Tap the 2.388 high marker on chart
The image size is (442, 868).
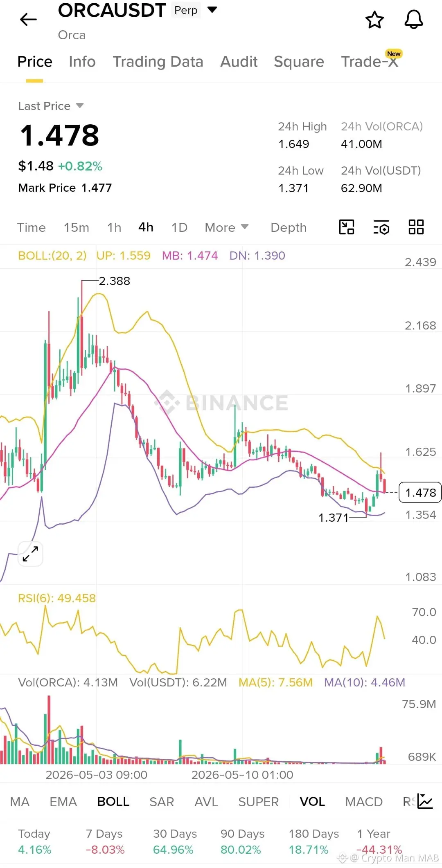coord(114,281)
